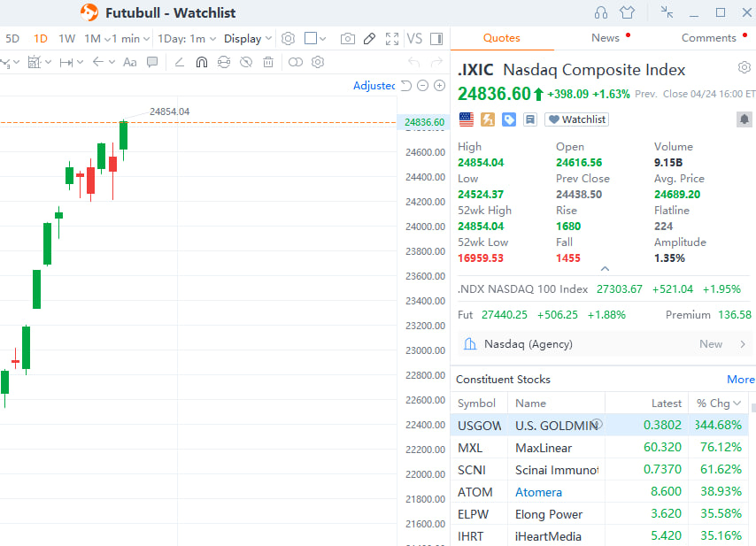Select the text annotation Aa tool
The width and height of the screenshot is (756, 546).
tap(130, 62)
